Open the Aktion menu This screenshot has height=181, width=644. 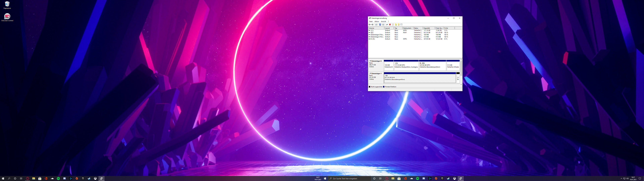377,21
